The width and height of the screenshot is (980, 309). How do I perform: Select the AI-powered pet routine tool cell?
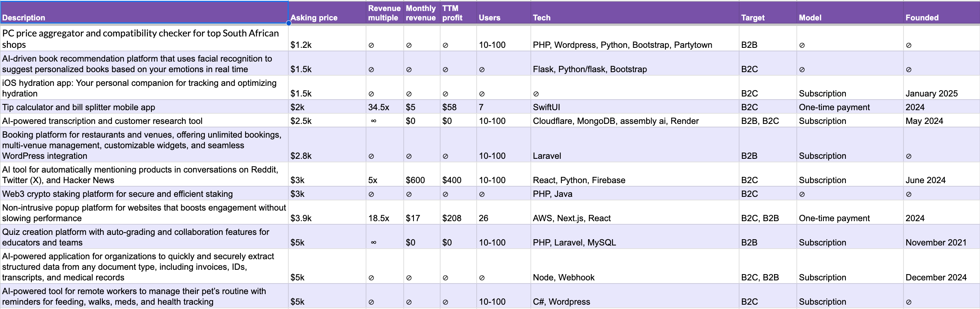[144, 296]
